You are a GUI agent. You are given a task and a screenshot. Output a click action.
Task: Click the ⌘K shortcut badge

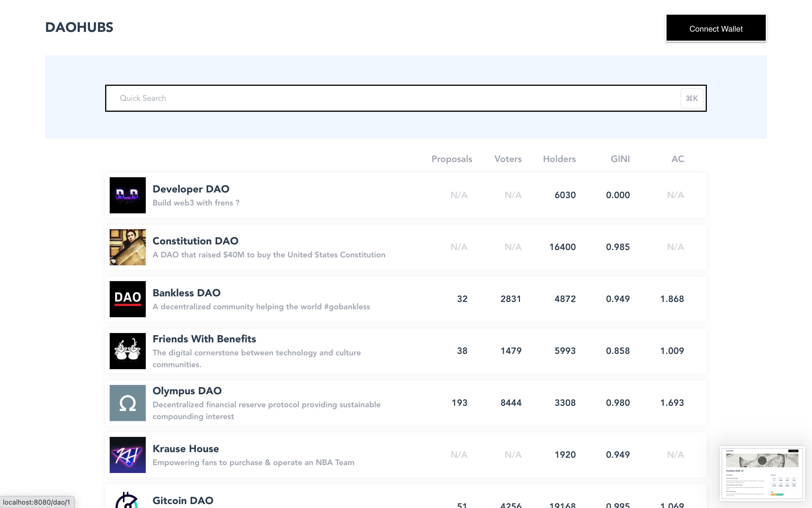(692, 98)
